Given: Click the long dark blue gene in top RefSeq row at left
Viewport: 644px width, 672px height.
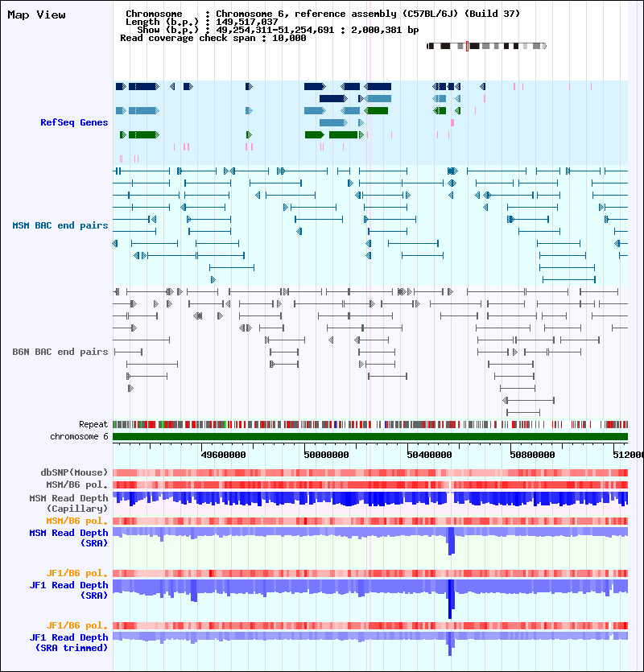Looking at the screenshot, I should (x=143, y=87).
